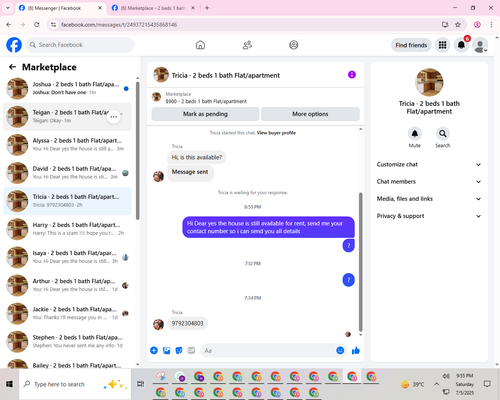Click the 9792304803 message bubble
This screenshot has width=500, height=400.
tap(187, 323)
